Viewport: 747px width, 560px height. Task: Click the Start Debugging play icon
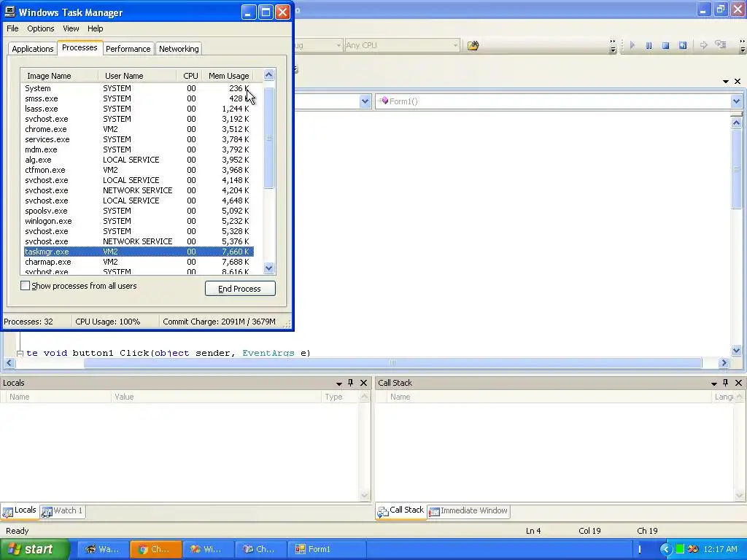click(632, 45)
